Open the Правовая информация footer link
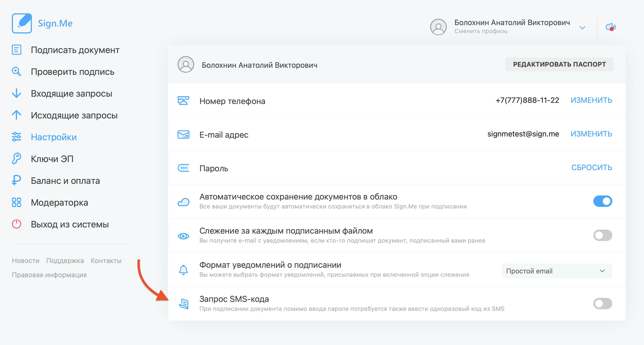Screen dimensions: 644x345 coord(49,275)
